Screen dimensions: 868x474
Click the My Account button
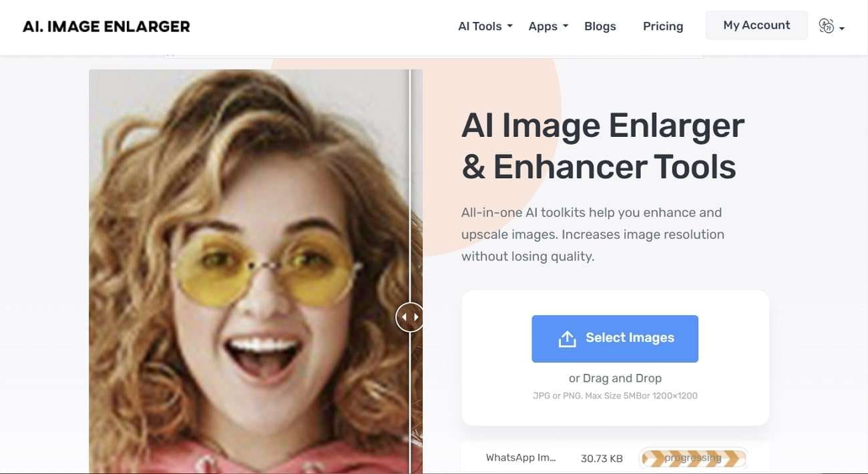(756, 25)
